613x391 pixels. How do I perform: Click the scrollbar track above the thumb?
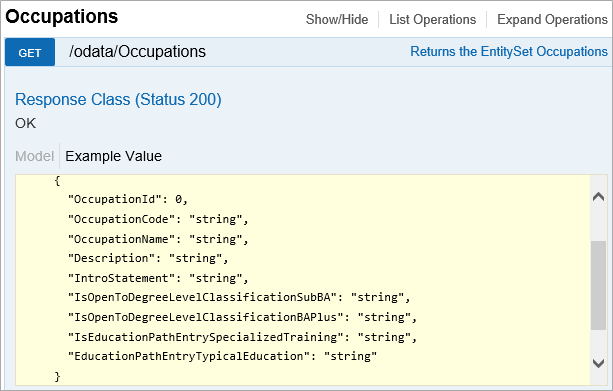point(598,222)
